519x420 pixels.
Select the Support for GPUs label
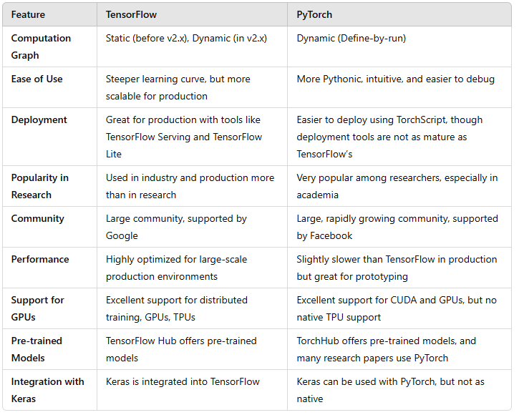[x=37, y=308]
